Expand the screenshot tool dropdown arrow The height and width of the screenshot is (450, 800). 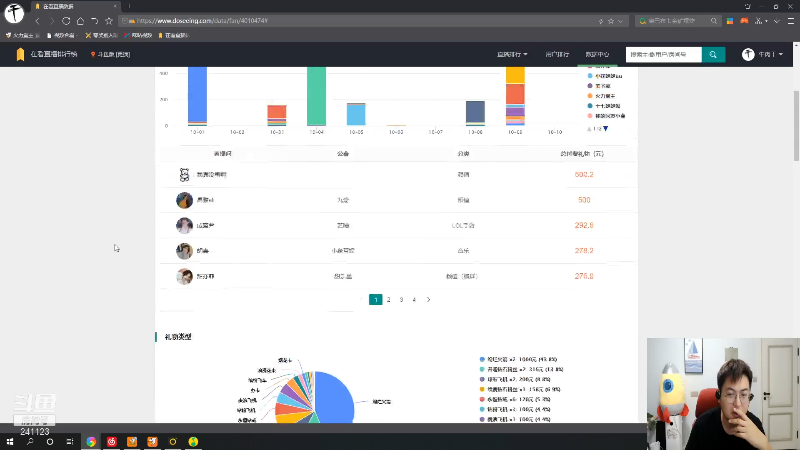tap(766, 21)
